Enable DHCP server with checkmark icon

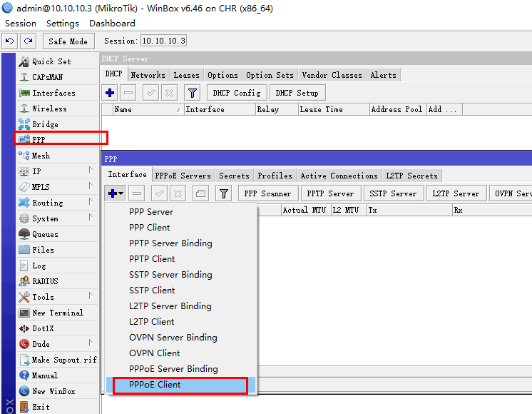(151, 93)
